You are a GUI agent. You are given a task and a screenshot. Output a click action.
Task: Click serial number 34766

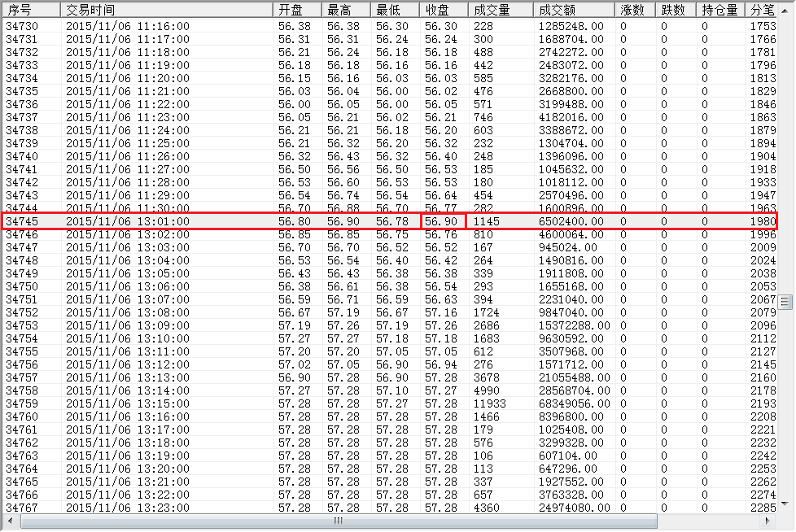point(22,495)
